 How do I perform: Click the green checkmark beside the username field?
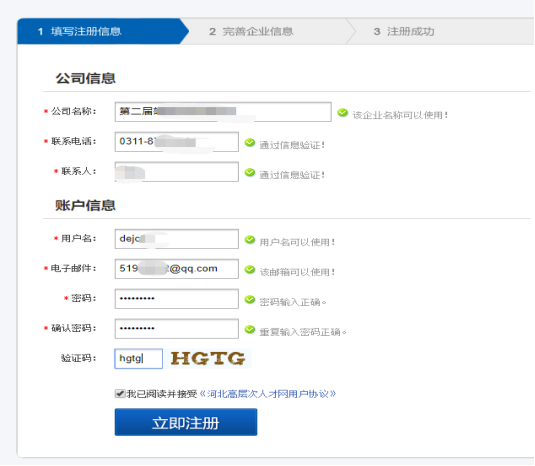coord(250,240)
